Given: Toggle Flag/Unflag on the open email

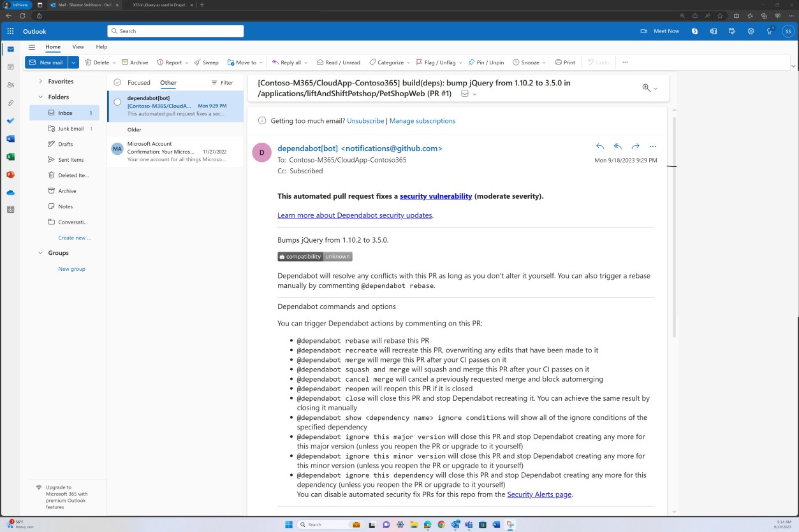Looking at the screenshot, I should pyautogui.click(x=440, y=62).
